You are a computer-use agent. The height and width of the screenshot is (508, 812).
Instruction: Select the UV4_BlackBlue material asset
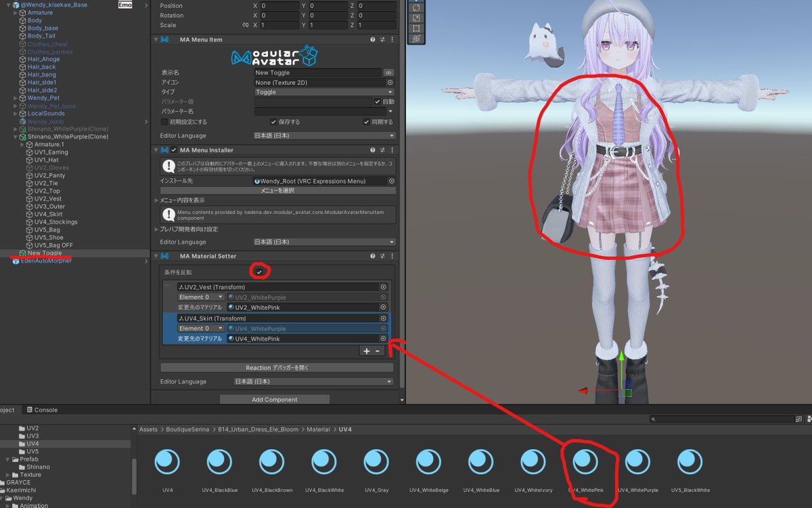(x=220, y=468)
